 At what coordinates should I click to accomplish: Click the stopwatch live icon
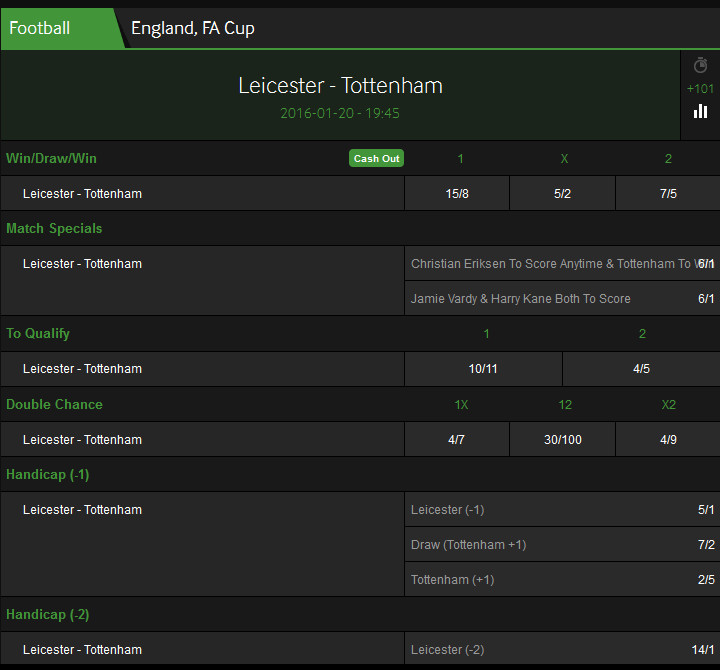[700, 65]
